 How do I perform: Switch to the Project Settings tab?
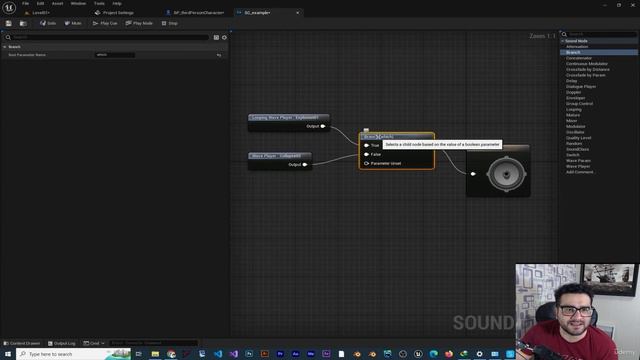[x=114, y=13]
